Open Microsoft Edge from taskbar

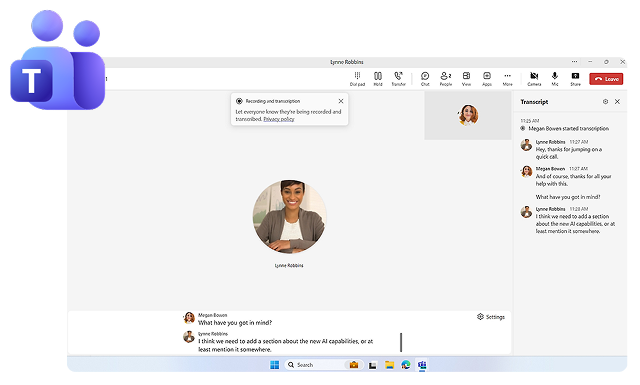point(405,365)
